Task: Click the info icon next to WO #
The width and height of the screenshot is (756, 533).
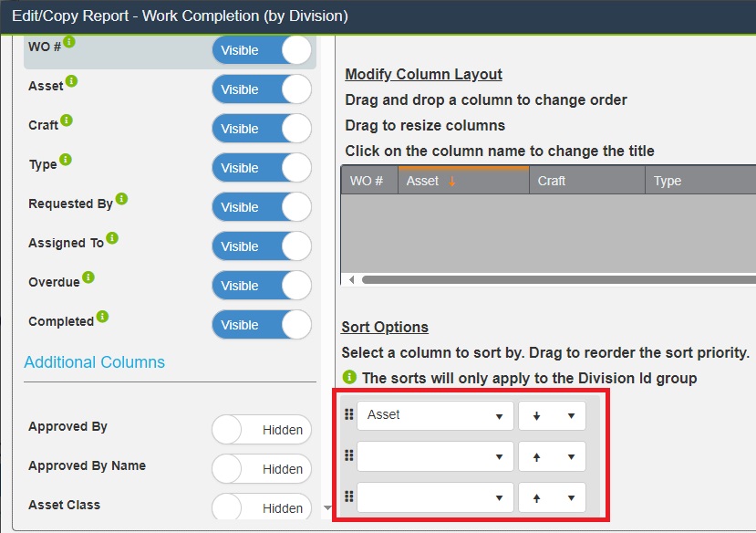Action: point(69,42)
